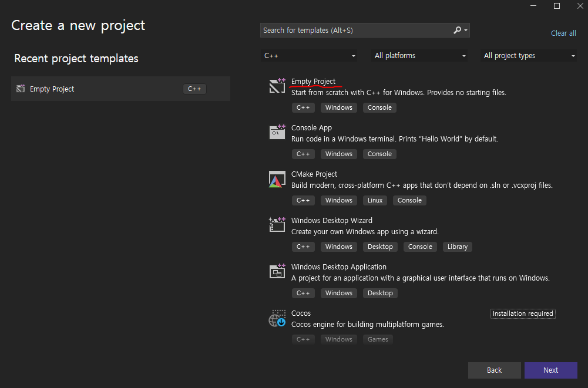The width and height of the screenshot is (588, 388).
Task: Click Desktop tag under Windows Desktop Application
Action: pyautogui.click(x=380, y=293)
